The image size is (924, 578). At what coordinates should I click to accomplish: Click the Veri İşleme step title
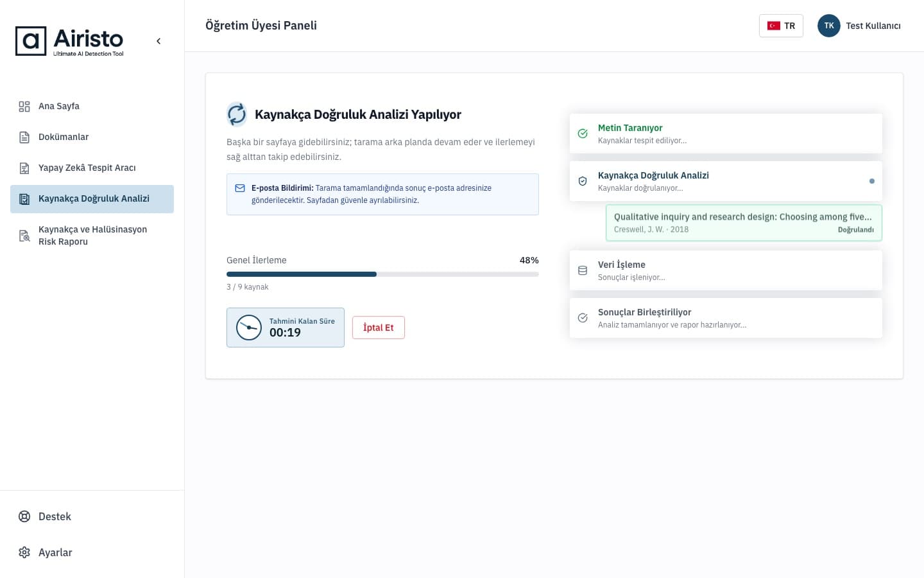click(x=622, y=265)
